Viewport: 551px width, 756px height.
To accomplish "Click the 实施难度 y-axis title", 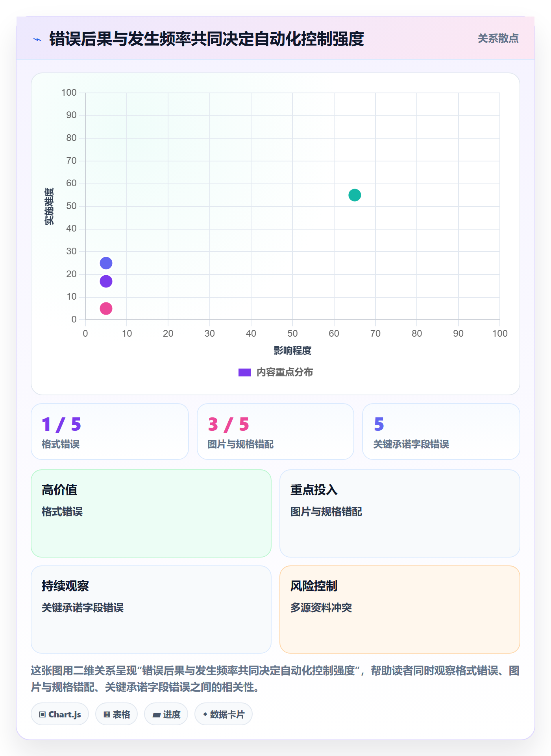I will pyautogui.click(x=49, y=206).
